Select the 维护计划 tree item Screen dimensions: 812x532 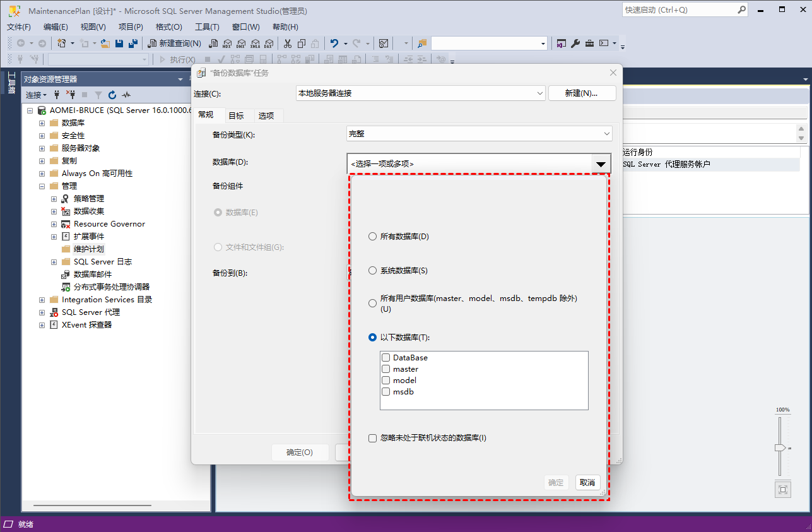click(89, 249)
